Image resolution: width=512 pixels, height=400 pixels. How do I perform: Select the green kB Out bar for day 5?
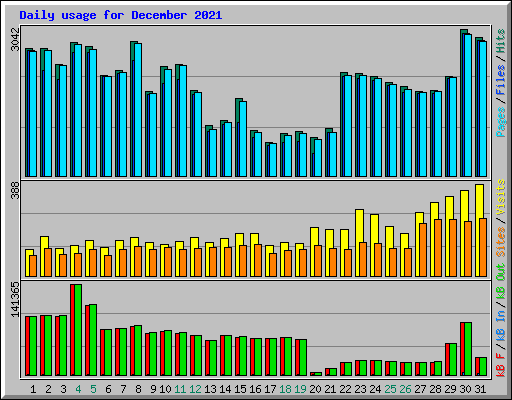click(x=93, y=340)
